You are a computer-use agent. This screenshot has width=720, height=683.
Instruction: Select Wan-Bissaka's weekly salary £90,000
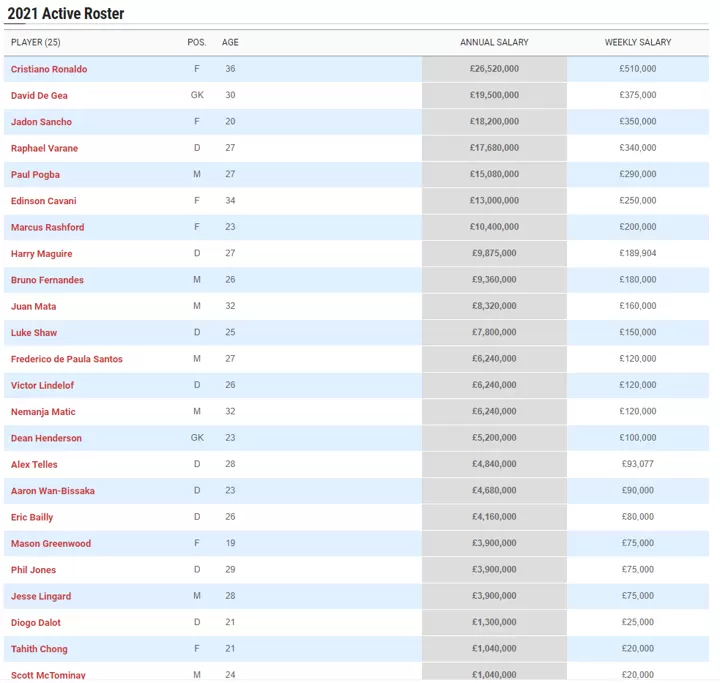click(638, 491)
